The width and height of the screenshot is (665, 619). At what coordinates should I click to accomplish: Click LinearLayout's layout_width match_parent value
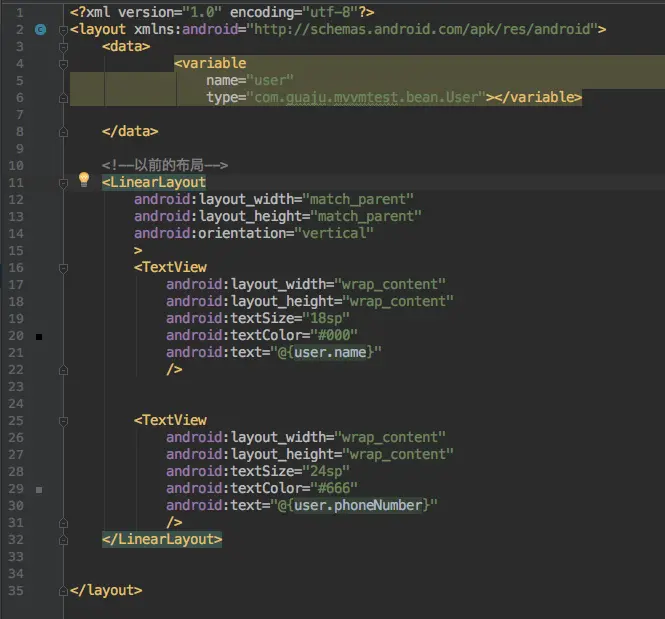pos(358,199)
